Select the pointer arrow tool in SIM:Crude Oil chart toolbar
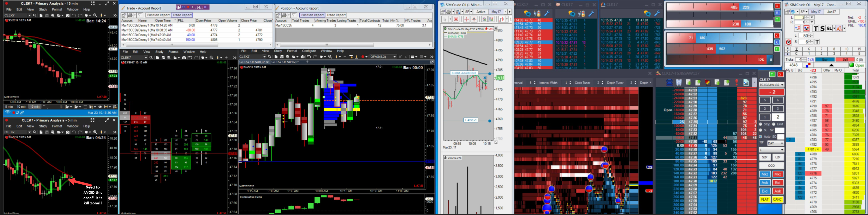Screen dimensions: 868x215 (445, 19)
